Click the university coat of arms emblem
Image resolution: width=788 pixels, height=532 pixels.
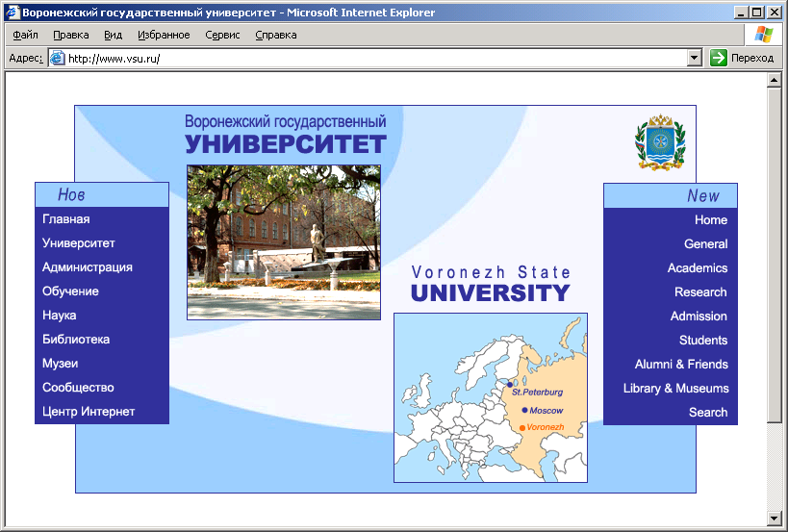660,142
